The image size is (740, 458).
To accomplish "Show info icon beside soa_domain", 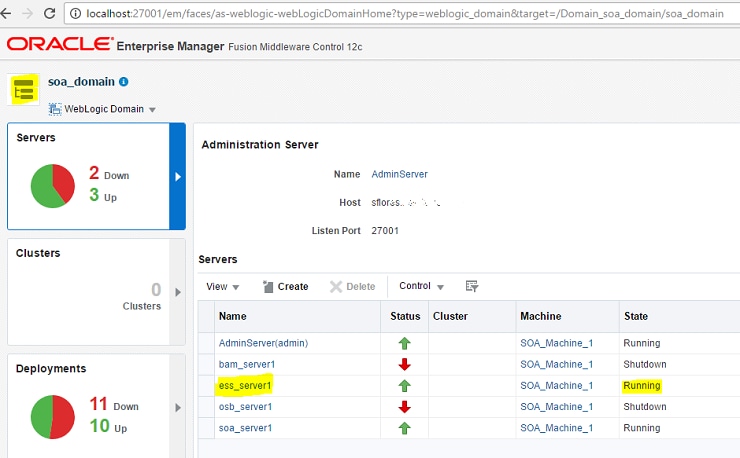I will click(124, 82).
